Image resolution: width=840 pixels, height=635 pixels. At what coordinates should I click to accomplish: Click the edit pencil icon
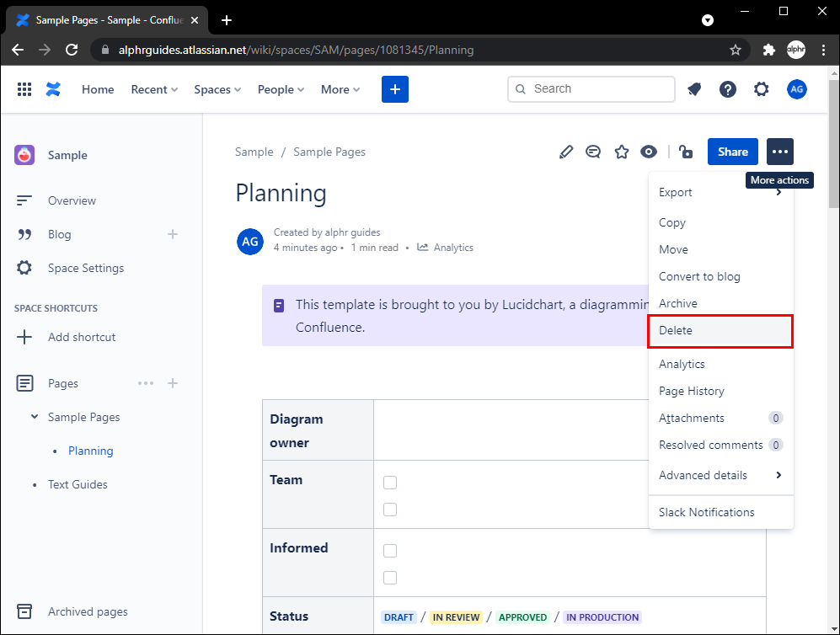566,152
